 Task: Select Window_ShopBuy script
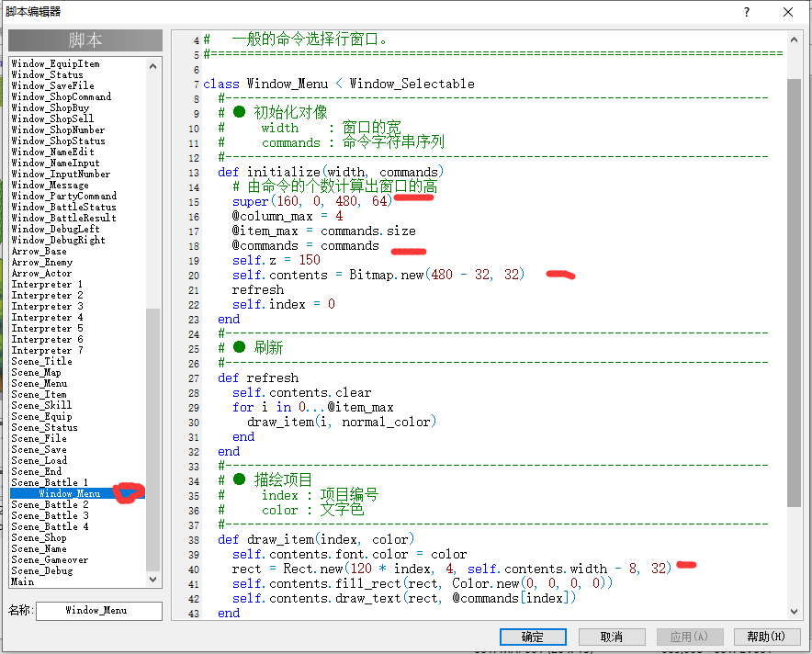[51, 107]
